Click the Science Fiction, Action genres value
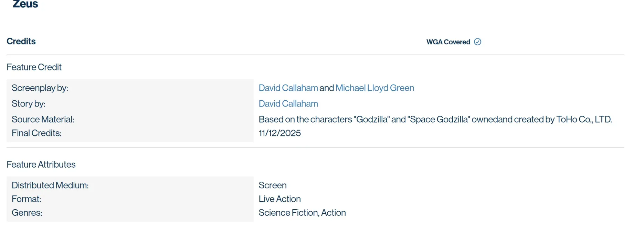Viewport: 644px width, 235px height. [302, 213]
